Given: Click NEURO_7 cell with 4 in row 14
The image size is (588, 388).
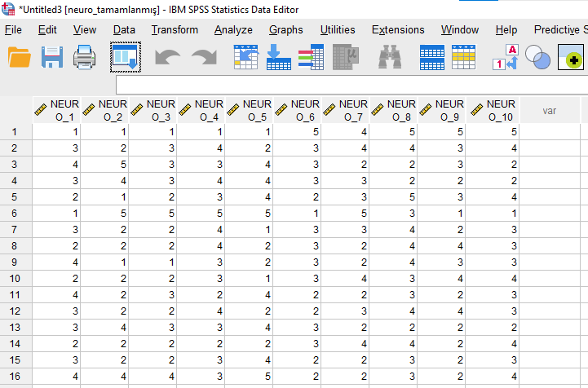Looking at the screenshot, I should click(x=345, y=344).
